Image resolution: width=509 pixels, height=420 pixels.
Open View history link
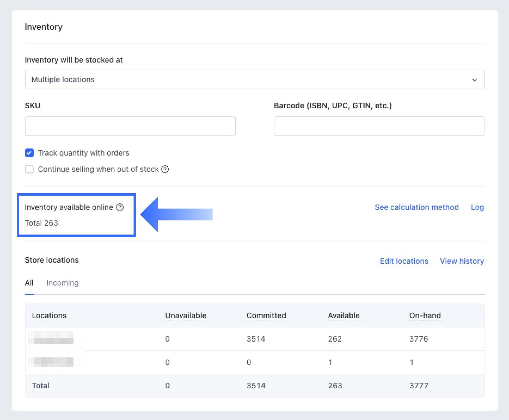[x=462, y=261]
